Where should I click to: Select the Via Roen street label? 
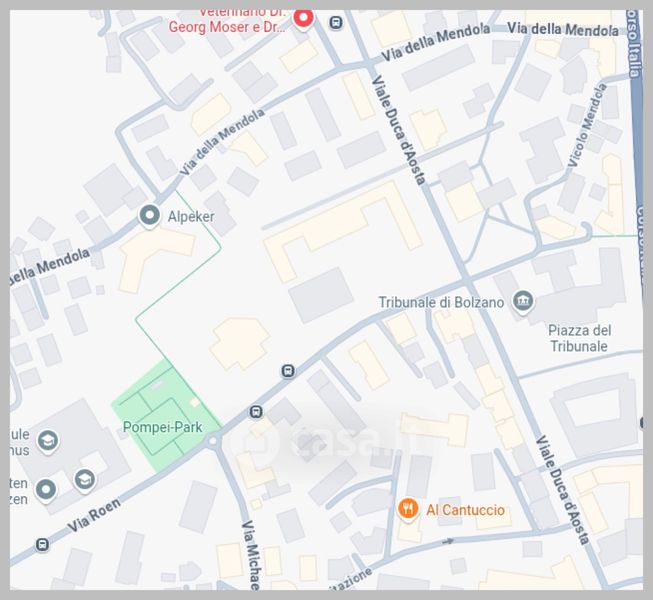click(x=94, y=515)
